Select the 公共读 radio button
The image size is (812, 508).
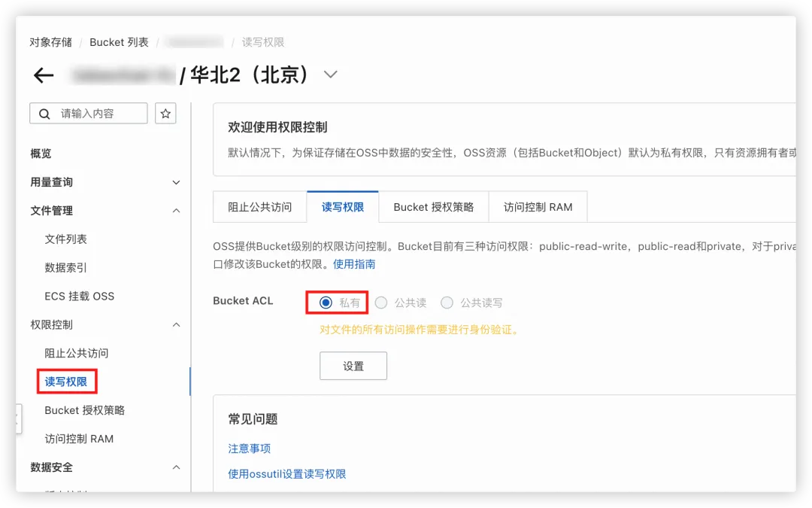(x=381, y=303)
